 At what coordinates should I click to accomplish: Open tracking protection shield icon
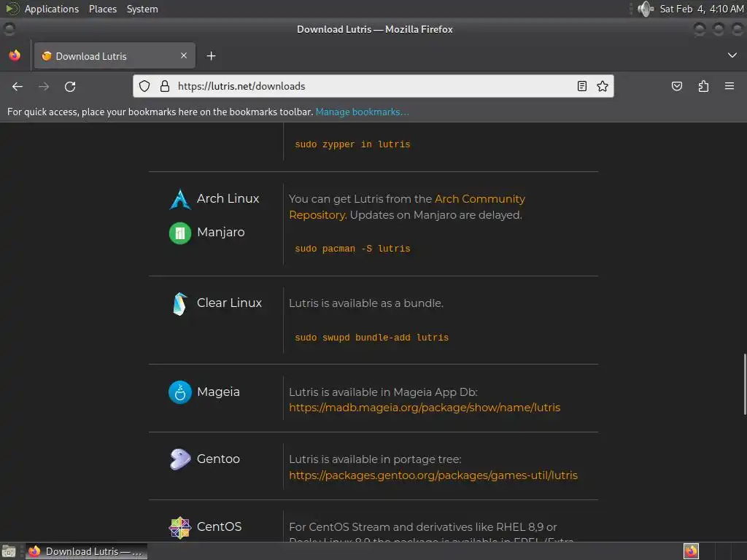[144, 86]
